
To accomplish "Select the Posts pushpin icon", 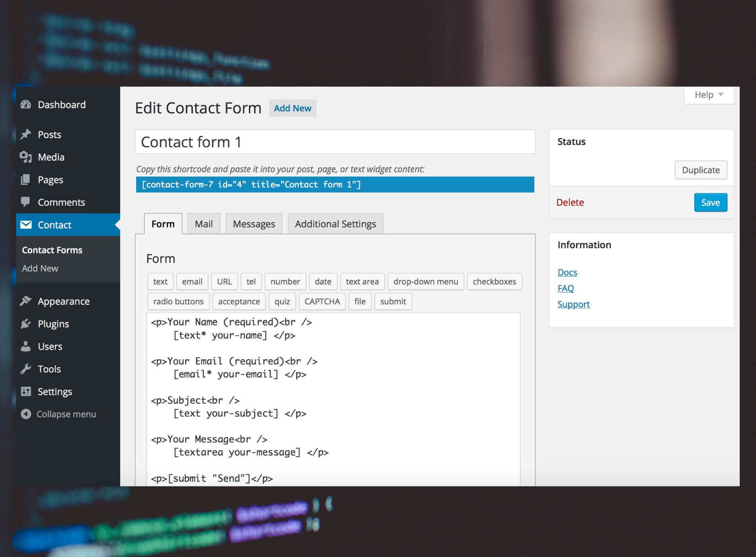I will [25, 134].
